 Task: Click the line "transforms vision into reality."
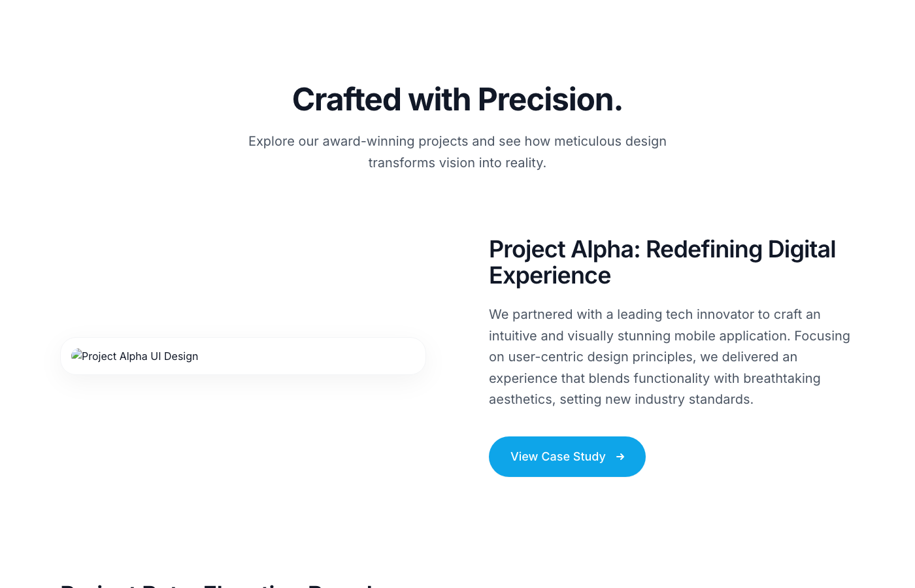457,163
